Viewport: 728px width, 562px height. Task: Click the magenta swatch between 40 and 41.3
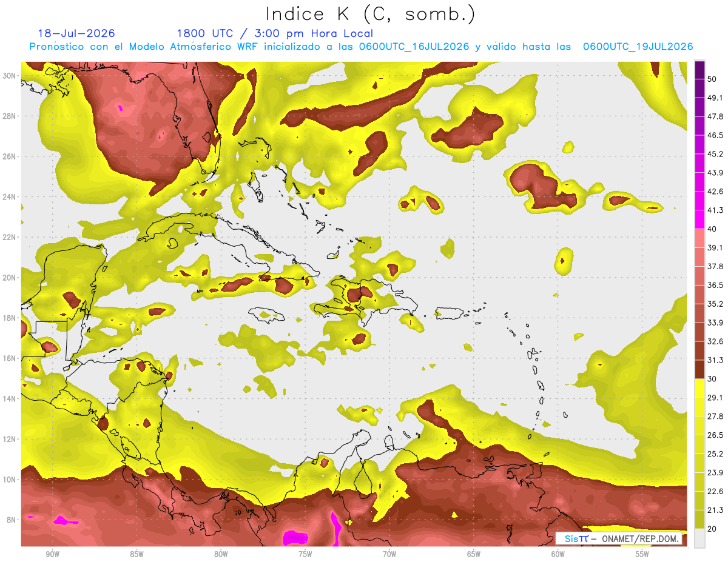tap(699, 220)
